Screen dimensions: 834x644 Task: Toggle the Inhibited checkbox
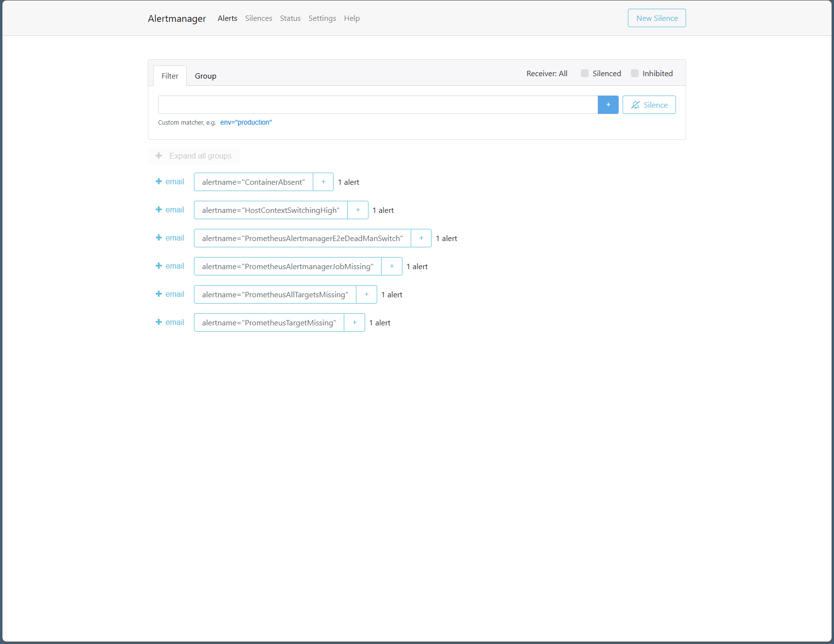tap(635, 73)
